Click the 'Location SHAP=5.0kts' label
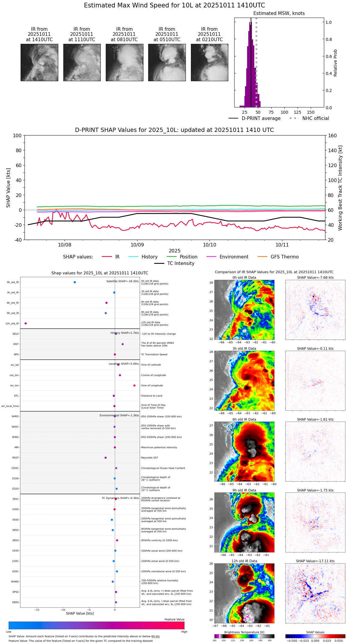Screen dimensions: 349x644 tap(124, 364)
